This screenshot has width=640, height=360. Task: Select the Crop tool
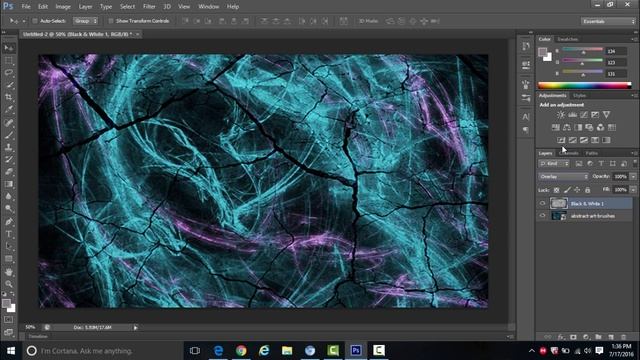coord(9,97)
